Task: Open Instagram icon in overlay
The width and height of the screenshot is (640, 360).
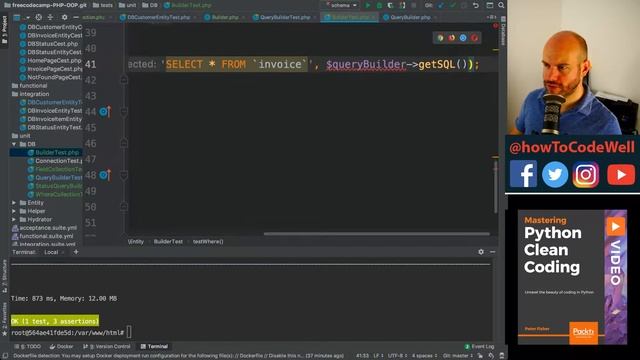Action: [x=586, y=174]
